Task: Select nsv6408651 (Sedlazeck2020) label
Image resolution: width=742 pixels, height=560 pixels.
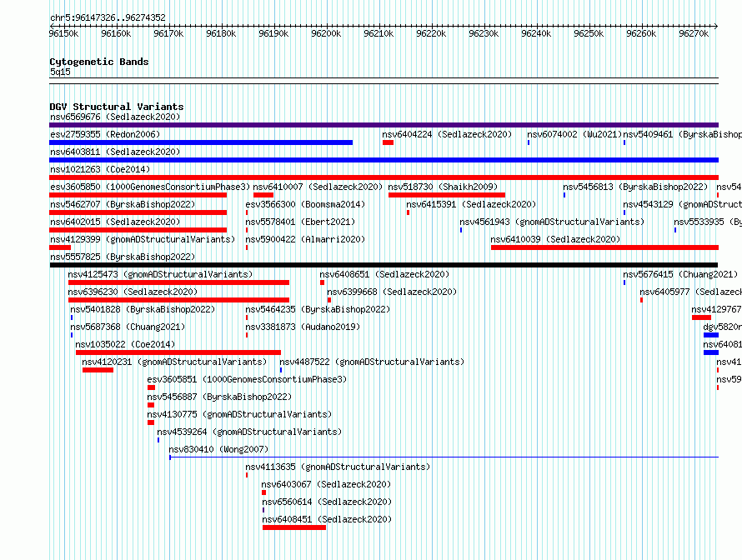Action: pyautogui.click(x=384, y=274)
